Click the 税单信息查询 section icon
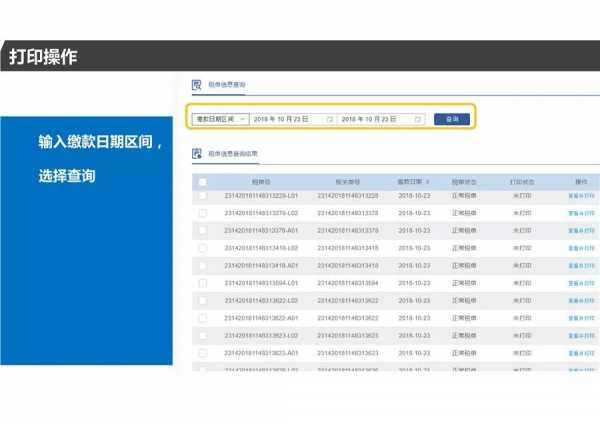This screenshot has height=424, width=600. click(x=197, y=85)
